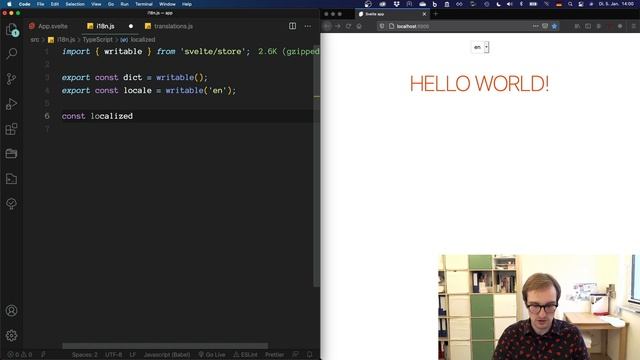Click the Code application menu

pyautogui.click(x=24, y=4)
